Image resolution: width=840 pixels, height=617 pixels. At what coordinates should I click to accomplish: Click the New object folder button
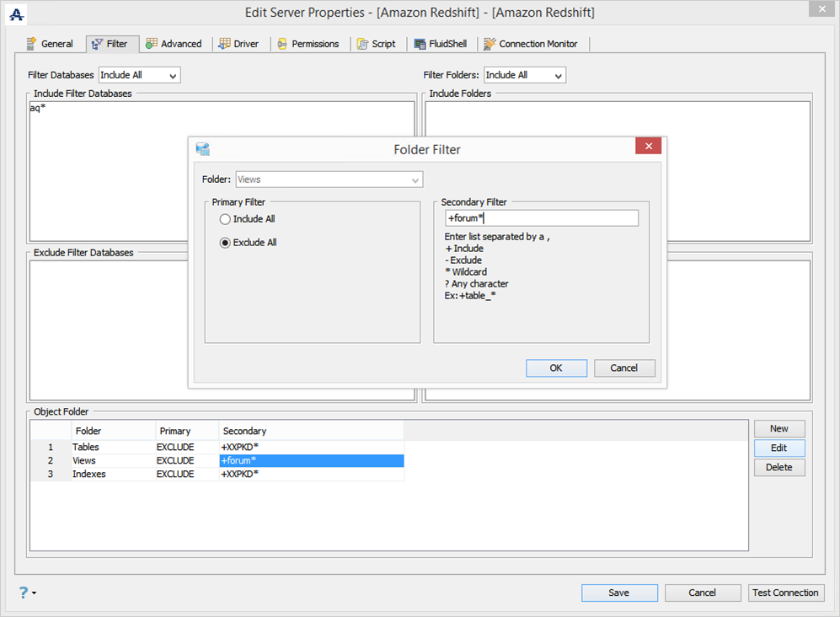tap(779, 428)
